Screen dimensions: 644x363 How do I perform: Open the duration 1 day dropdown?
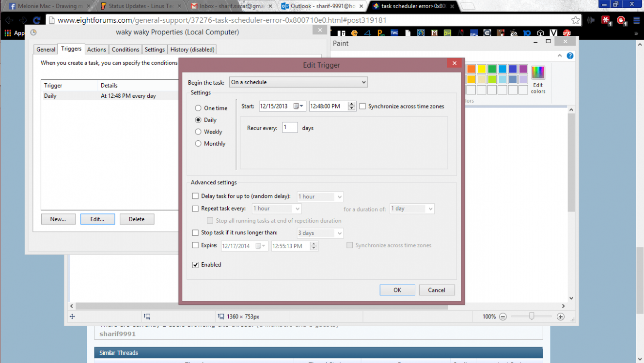coord(412,209)
